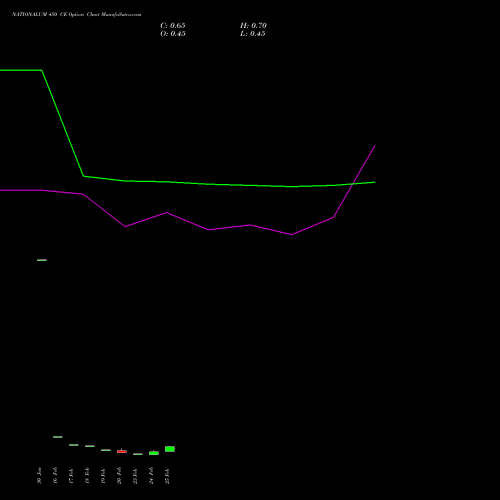The image size is (500, 500).
Task: Click the 18 Feb date label
Action: click(x=87, y=476)
